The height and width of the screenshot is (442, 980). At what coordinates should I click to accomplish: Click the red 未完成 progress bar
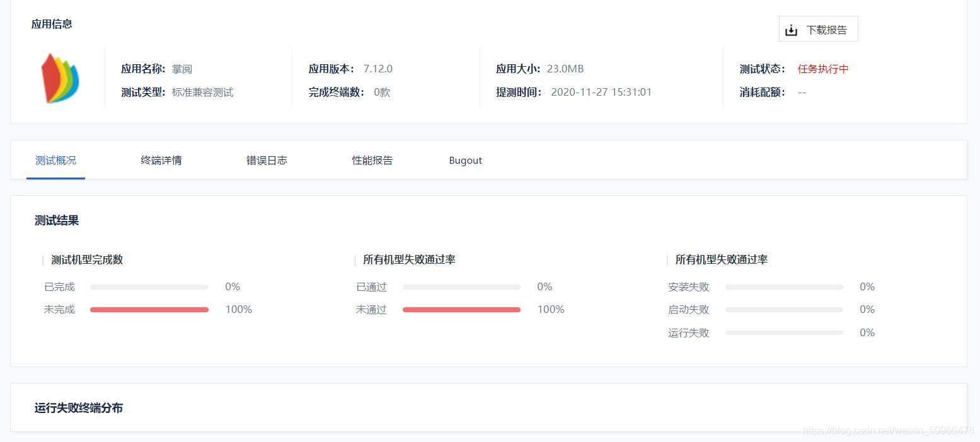click(149, 310)
